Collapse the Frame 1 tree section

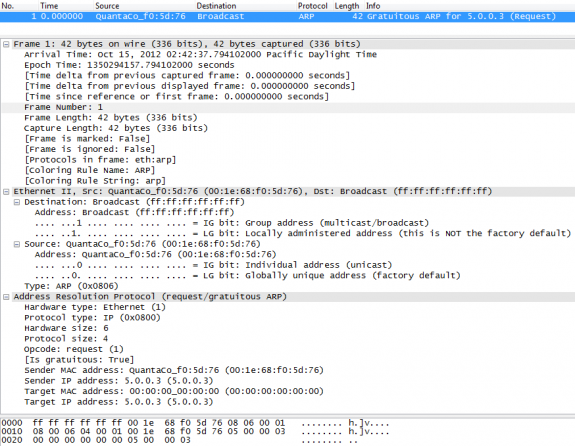coord(6,44)
